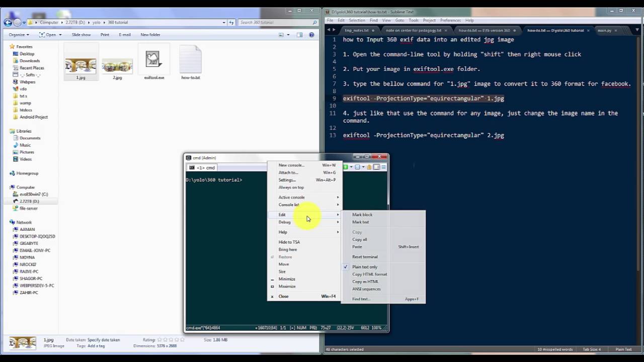This screenshot has height=362, width=644.
Task: Open the Preferences menu in Sublime Text
Action: [x=450, y=21]
